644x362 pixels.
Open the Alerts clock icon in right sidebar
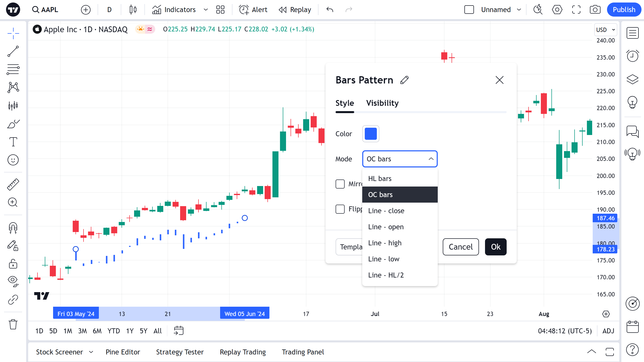click(x=632, y=56)
